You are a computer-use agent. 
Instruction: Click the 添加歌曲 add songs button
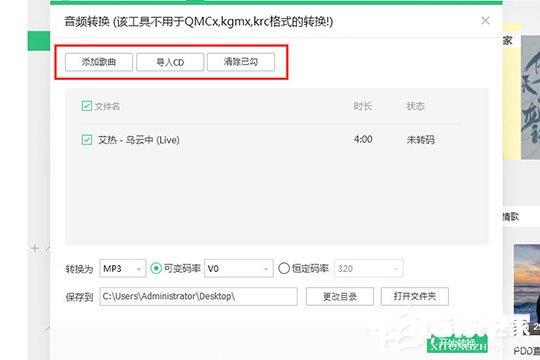pyautogui.click(x=99, y=62)
